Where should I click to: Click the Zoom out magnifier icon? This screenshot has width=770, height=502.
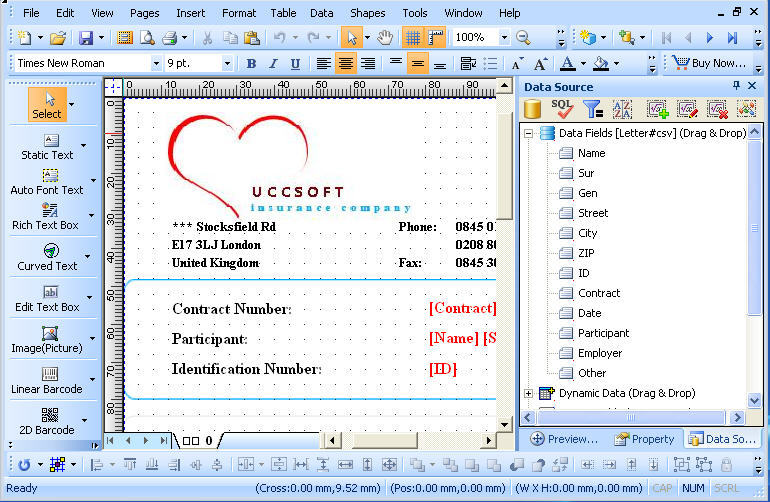[x=523, y=37]
